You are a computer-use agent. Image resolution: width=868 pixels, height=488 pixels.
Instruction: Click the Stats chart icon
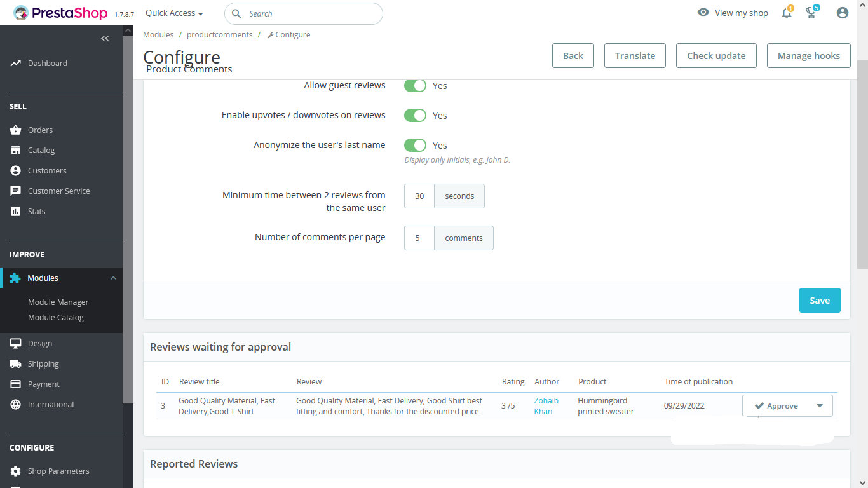pos(15,212)
